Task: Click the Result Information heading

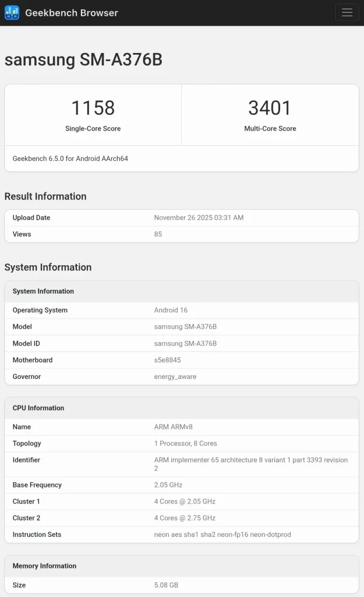Action: click(45, 196)
